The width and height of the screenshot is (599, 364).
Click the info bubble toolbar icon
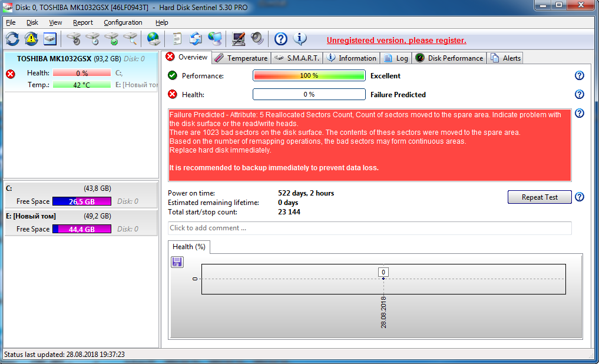click(x=300, y=38)
